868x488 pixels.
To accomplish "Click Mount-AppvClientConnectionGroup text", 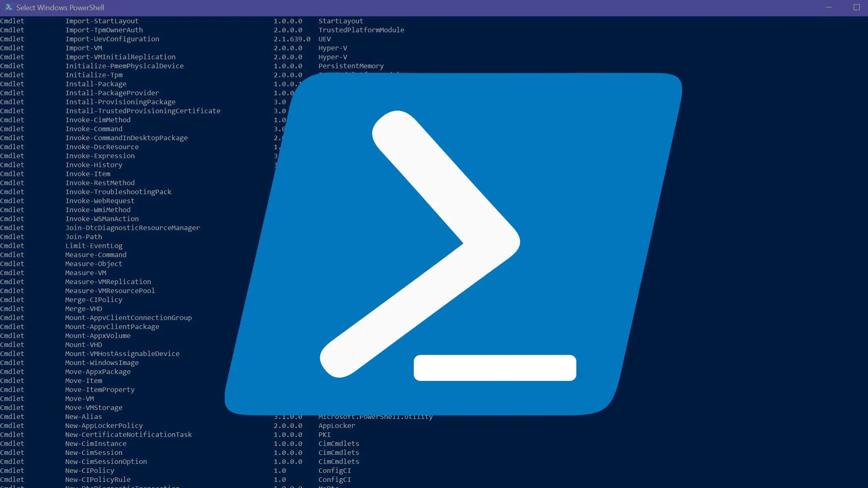I will coord(129,318).
